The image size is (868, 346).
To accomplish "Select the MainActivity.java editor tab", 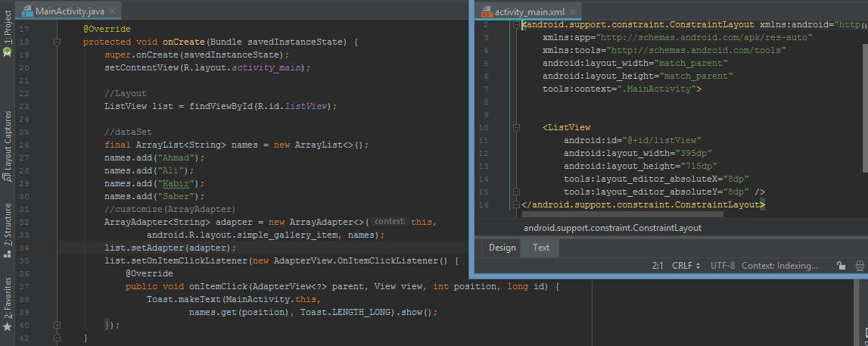I will pos(69,11).
